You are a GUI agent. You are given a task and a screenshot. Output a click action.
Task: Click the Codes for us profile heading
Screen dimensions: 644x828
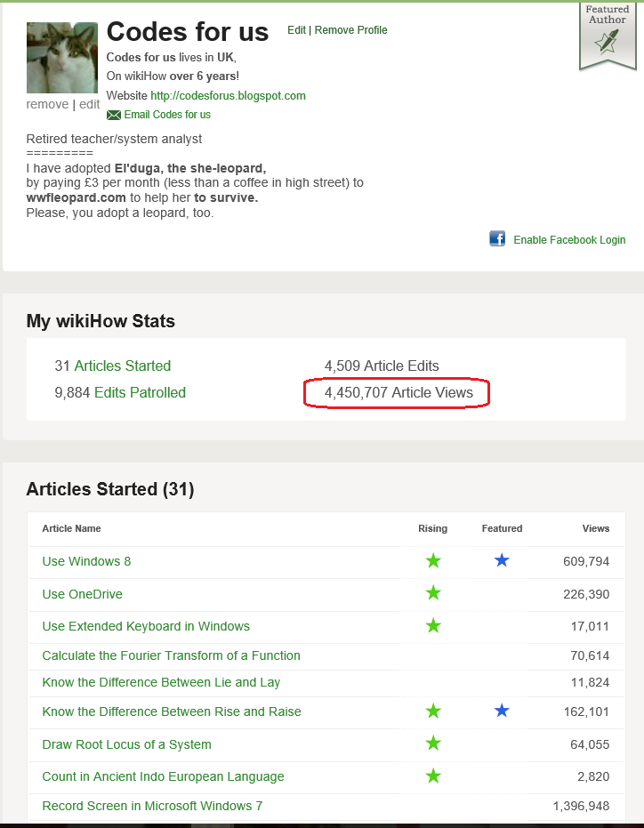click(x=188, y=32)
